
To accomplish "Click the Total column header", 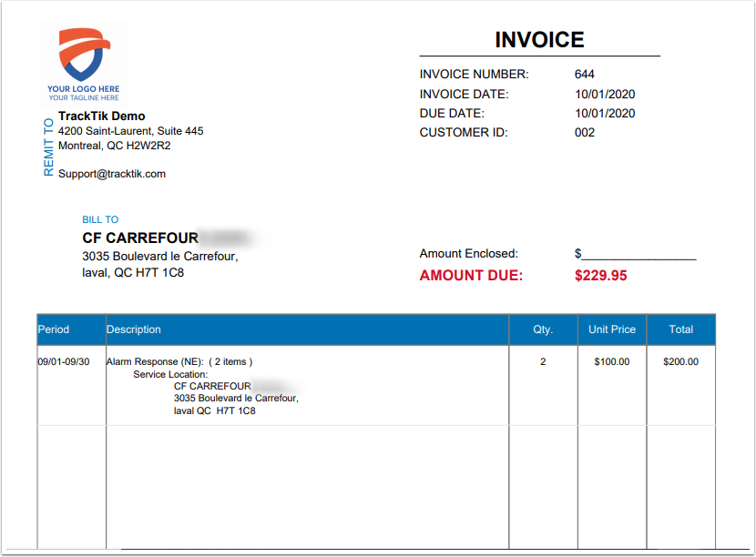I will tap(680, 329).
